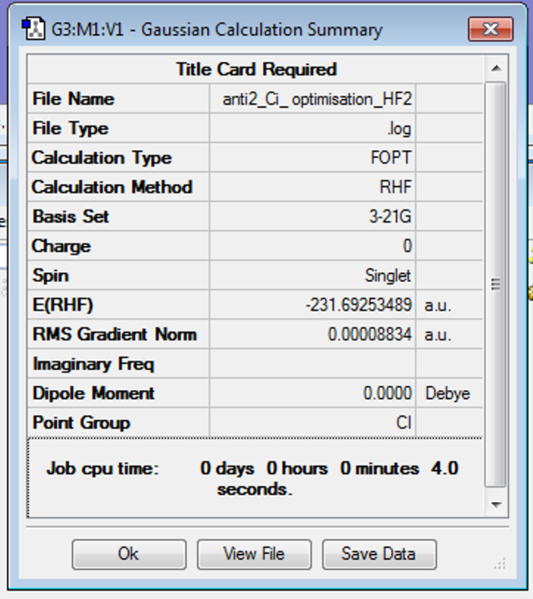Select the Point Group CI value
The height and width of the screenshot is (599, 533).
click(x=313, y=423)
